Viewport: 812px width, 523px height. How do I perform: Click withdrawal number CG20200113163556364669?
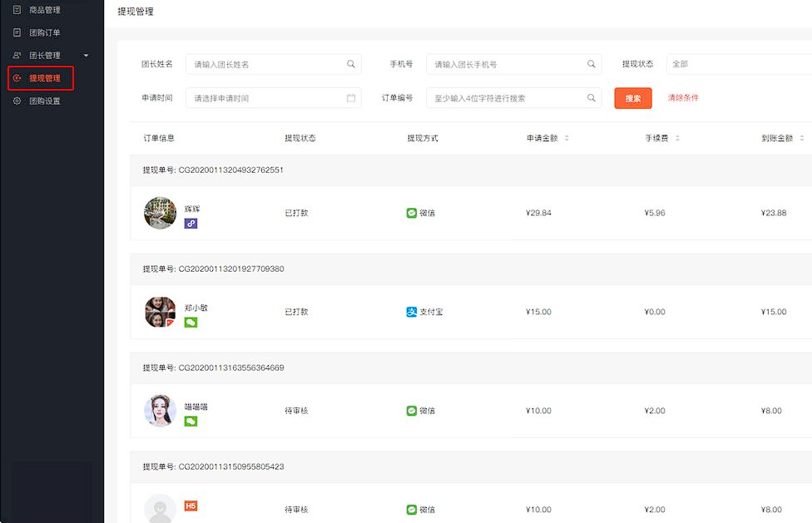pos(231,368)
